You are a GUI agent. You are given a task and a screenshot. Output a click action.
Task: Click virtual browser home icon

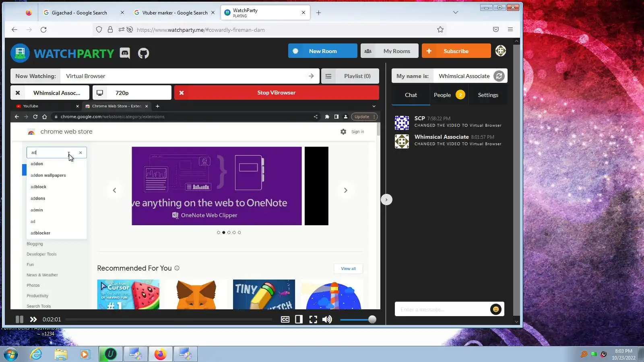45,117
